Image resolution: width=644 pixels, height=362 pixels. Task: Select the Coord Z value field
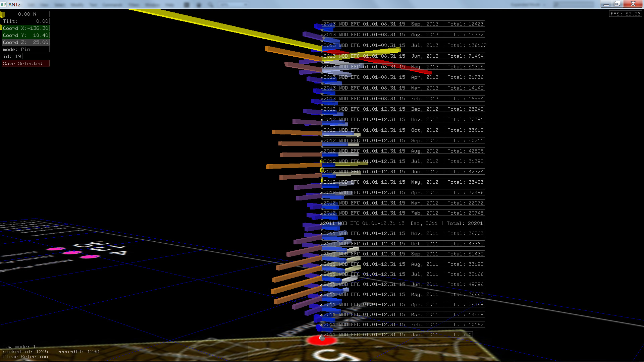click(x=25, y=42)
